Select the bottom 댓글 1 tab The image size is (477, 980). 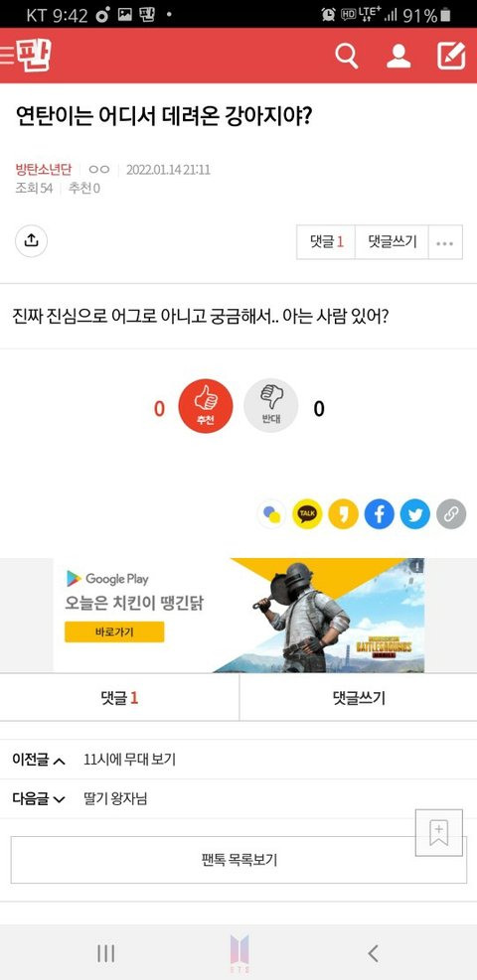pyautogui.click(x=119, y=697)
